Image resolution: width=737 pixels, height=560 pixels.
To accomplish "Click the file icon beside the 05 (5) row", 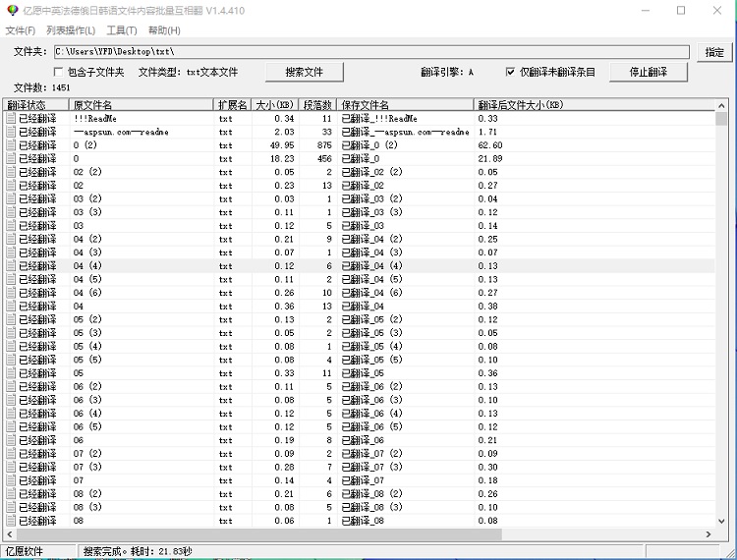I will click(x=11, y=360).
